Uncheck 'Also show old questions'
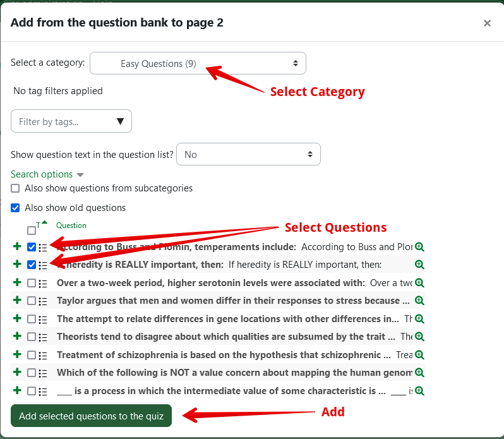This screenshot has height=439, width=504. [16, 208]
